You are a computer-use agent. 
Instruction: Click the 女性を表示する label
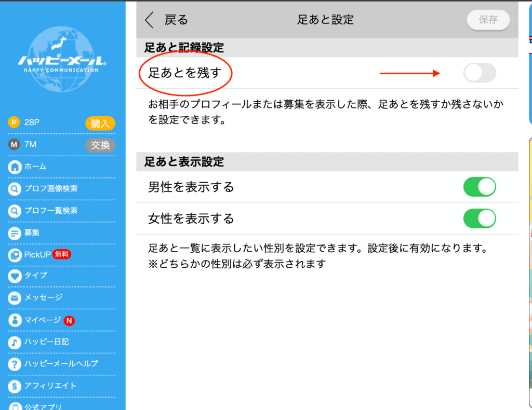tap(191, 218)
